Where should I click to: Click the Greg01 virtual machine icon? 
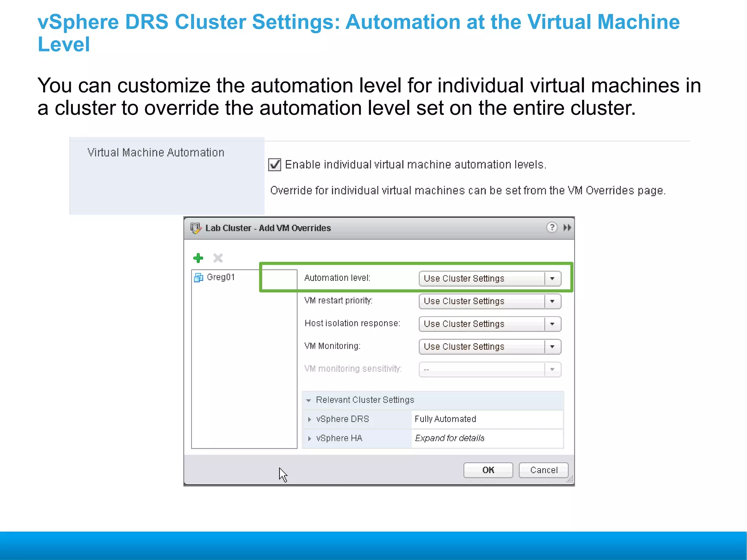(x=199, y=277)
